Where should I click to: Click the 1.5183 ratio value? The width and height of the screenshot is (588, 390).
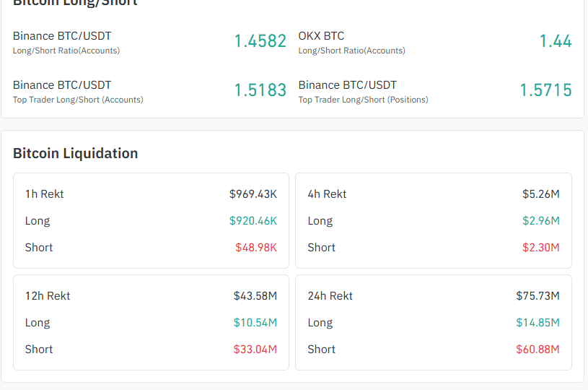260,90
